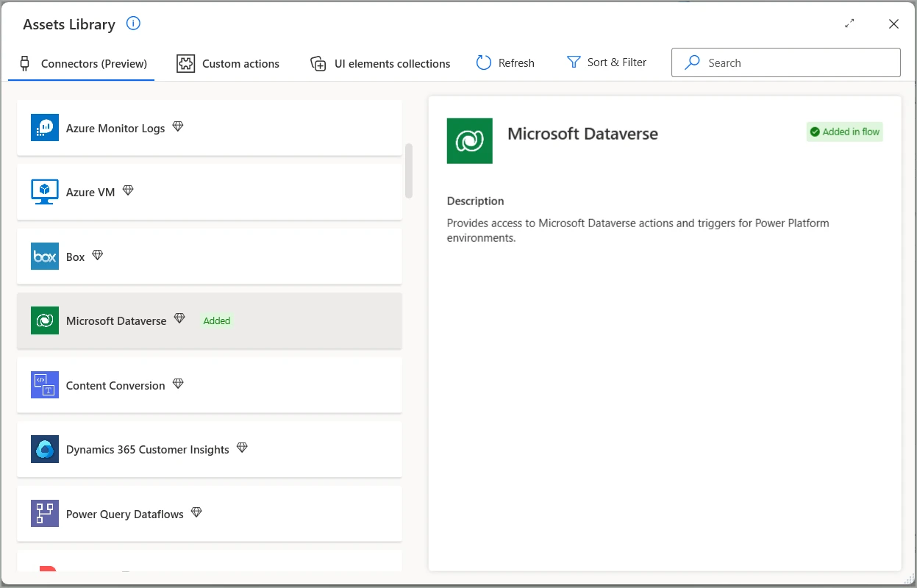The height and width of the screenshot is (588, 917).
Task: Refresh the assets list
Action: (x=505, y=62)
